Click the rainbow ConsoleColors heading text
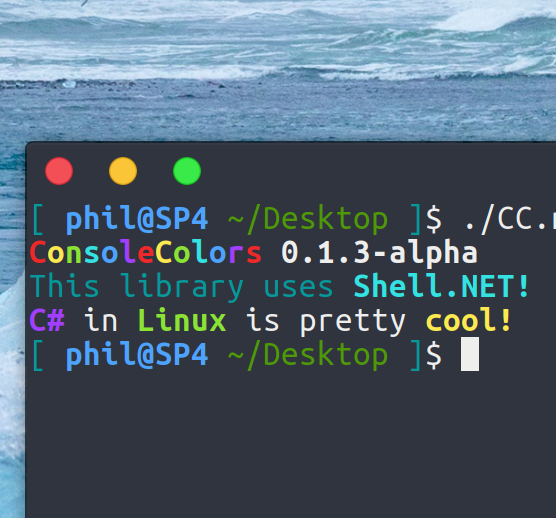Viewport: 556px width, 518px height. [146, 252]
